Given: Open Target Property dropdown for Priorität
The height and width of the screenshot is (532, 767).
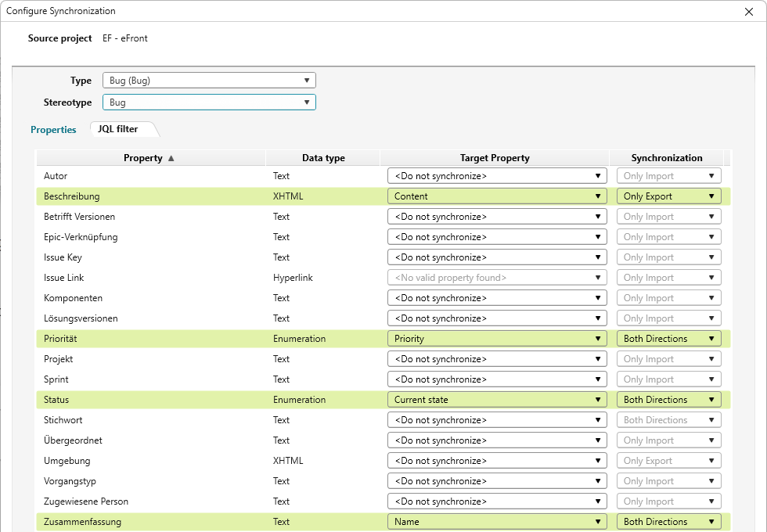Looking at the screenshot, I should (497, 338).
